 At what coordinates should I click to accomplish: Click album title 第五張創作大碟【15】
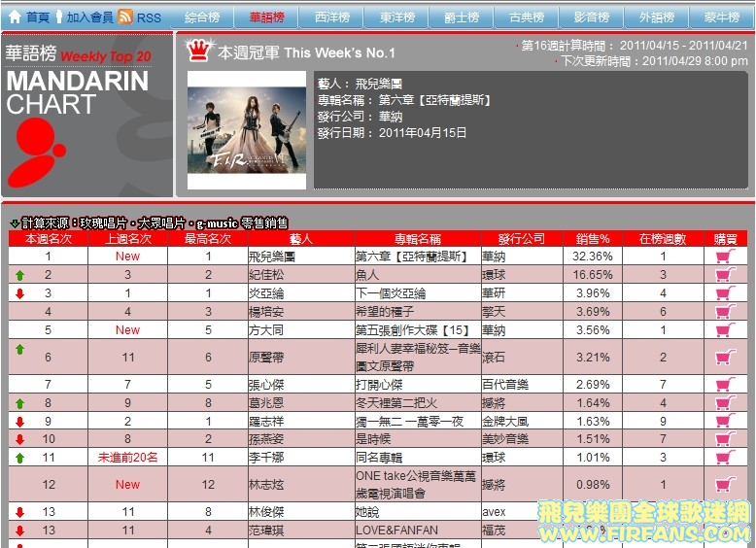tap(412, 330)
